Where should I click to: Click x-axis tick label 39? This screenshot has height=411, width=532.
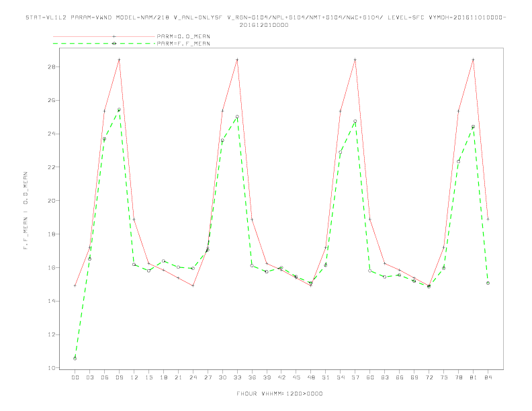(x=267, y=377)
